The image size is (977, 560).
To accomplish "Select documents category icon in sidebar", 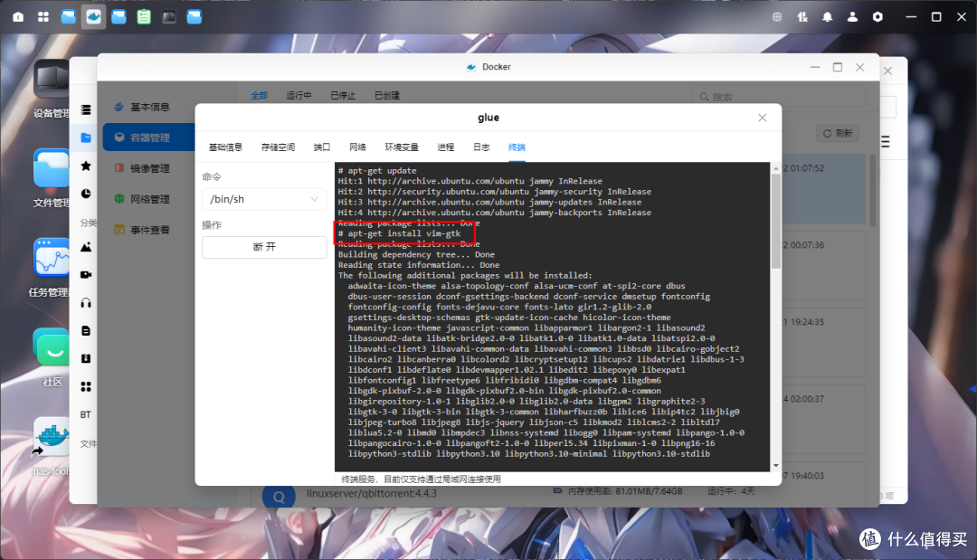I will 86,331.
